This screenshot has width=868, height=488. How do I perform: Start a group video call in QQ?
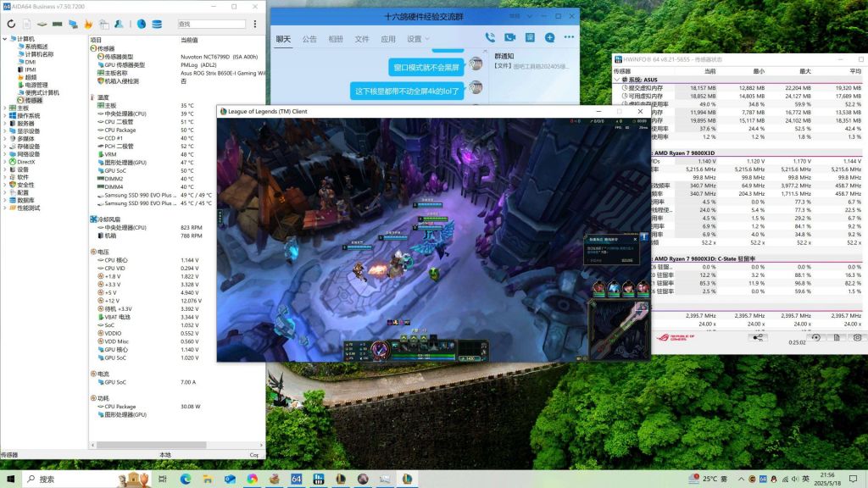509,37
